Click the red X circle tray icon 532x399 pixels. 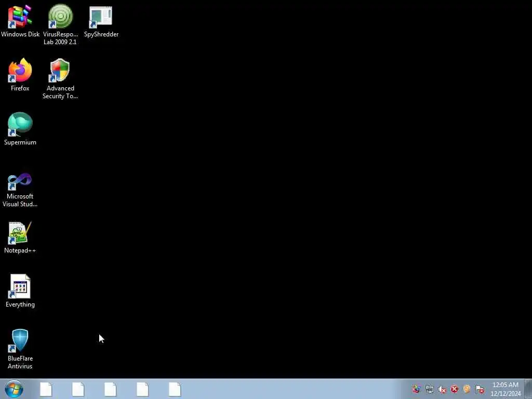[454, 389]
